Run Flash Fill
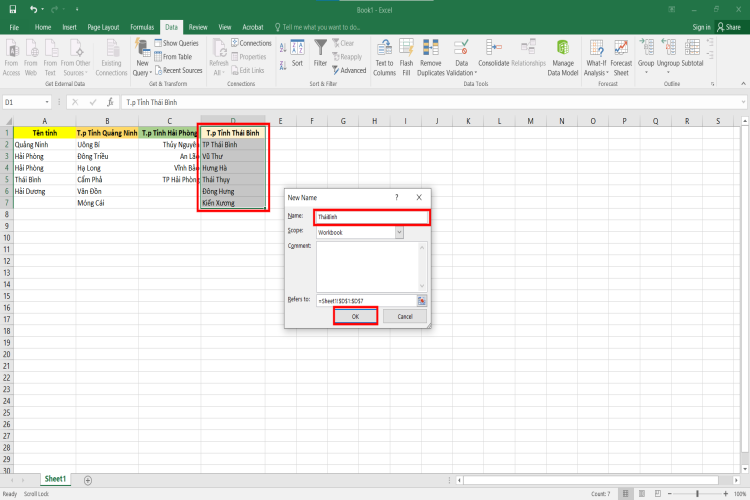This screenshot has height=500, width=750. pyautogui.click(x=406, y=58)
